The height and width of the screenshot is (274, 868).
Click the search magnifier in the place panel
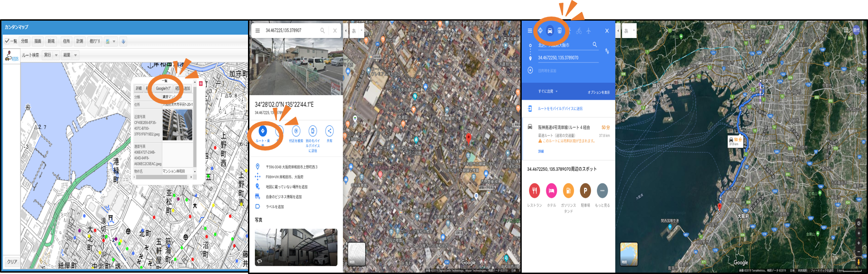[322, 31]
